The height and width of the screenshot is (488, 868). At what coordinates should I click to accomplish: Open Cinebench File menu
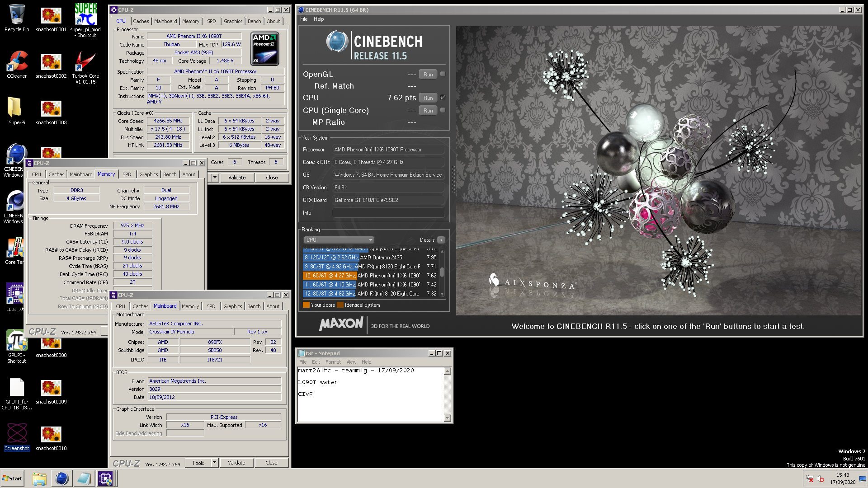pyautogui.click(x=304, y=19)
